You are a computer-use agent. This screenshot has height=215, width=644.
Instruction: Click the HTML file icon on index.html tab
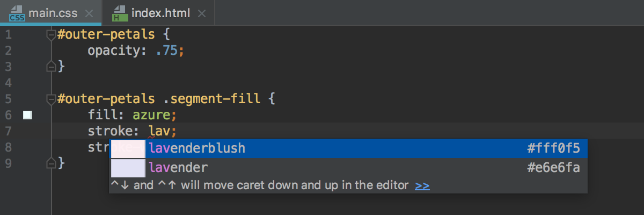pyautogui.click(x=119, y=12)
